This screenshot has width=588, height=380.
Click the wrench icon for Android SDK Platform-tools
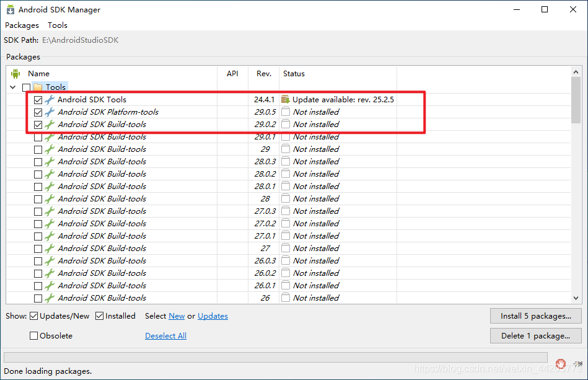click(x=50, y=112)
